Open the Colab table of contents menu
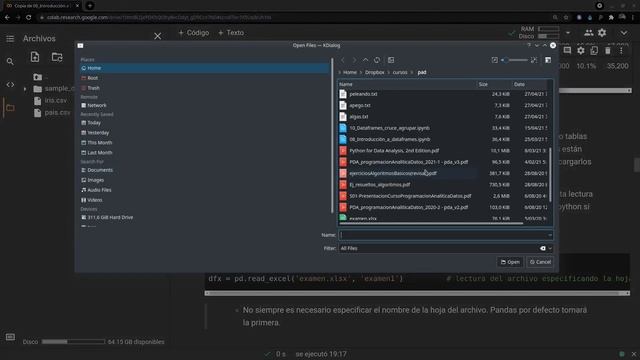The width and height of the screenshot is (640, 360). [10, 38]
